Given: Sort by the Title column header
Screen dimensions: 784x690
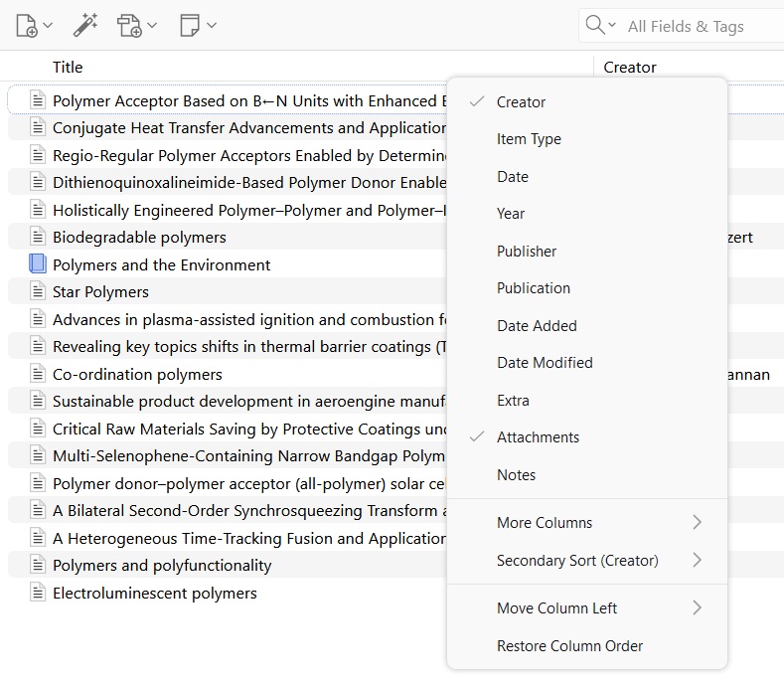Looking at the screenshot, I should (68, 68).
